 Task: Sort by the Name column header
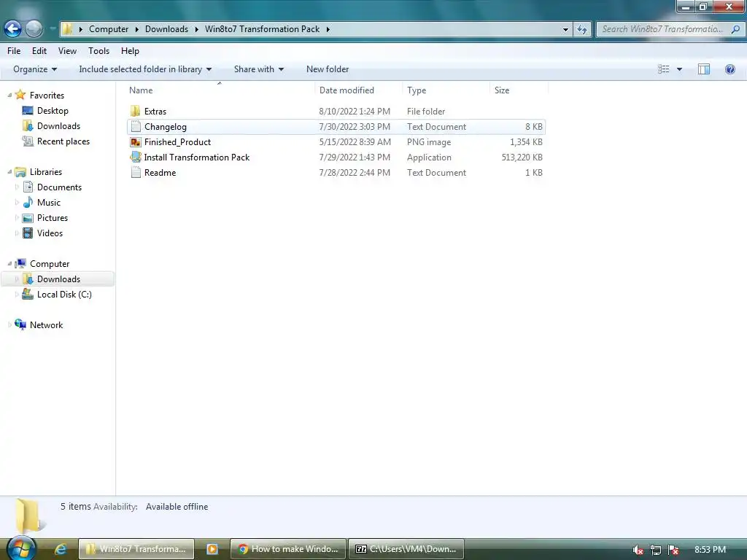[220, 90]
